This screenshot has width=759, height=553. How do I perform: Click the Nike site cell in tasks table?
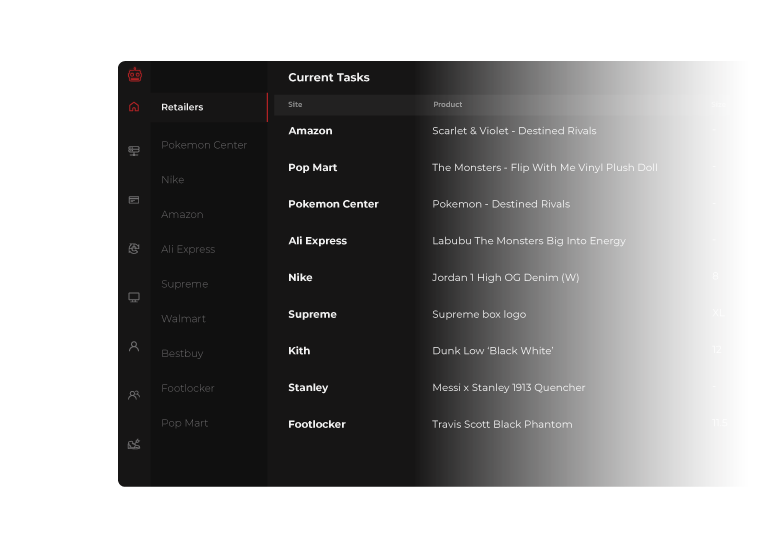coord(300,277)
